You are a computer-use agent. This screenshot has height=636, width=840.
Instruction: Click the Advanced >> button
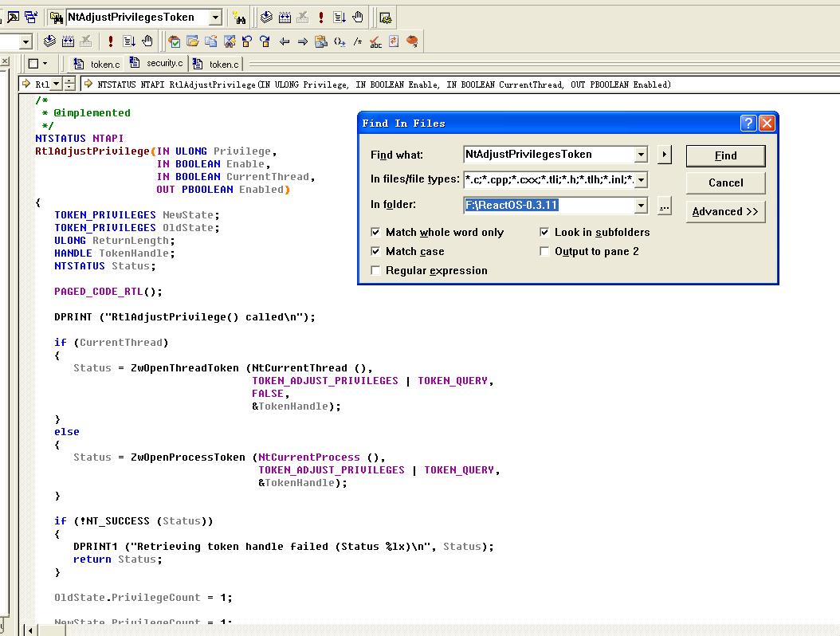pyautogui.click(x=725, y=212)
